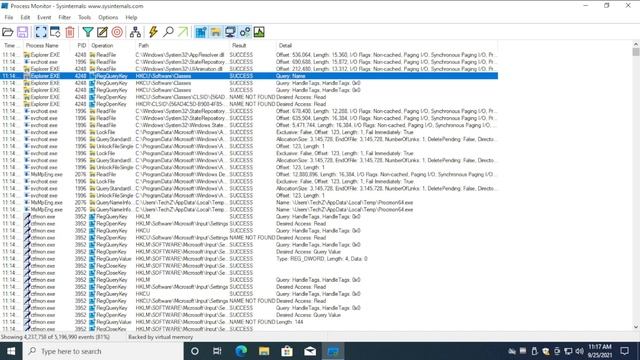Image resolution: width=640 pixels, height=360 pixels.
Task: Click Process Monitor taskbar icon
Action: tap(333, 351)
